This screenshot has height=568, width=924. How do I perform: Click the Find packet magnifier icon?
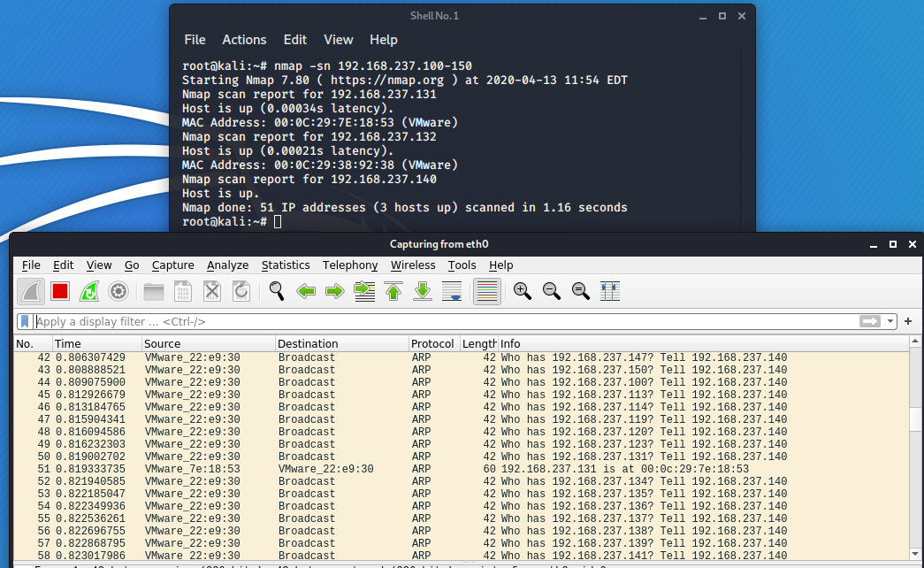[x=277, y=291]
